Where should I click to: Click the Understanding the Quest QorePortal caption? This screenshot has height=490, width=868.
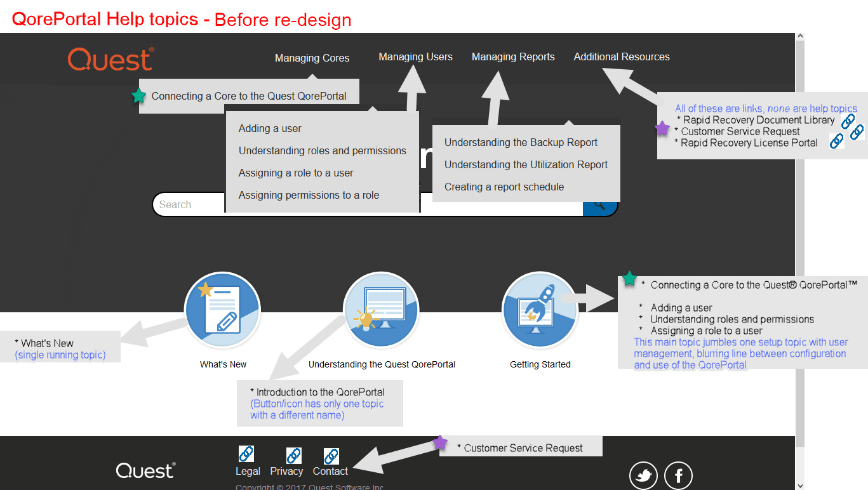(x=382, y=364)
